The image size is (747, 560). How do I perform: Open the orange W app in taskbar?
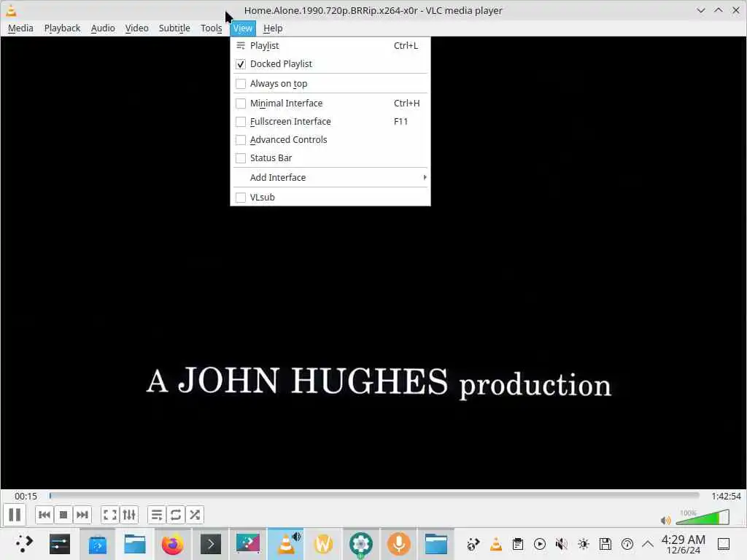[x=323, y=544]
